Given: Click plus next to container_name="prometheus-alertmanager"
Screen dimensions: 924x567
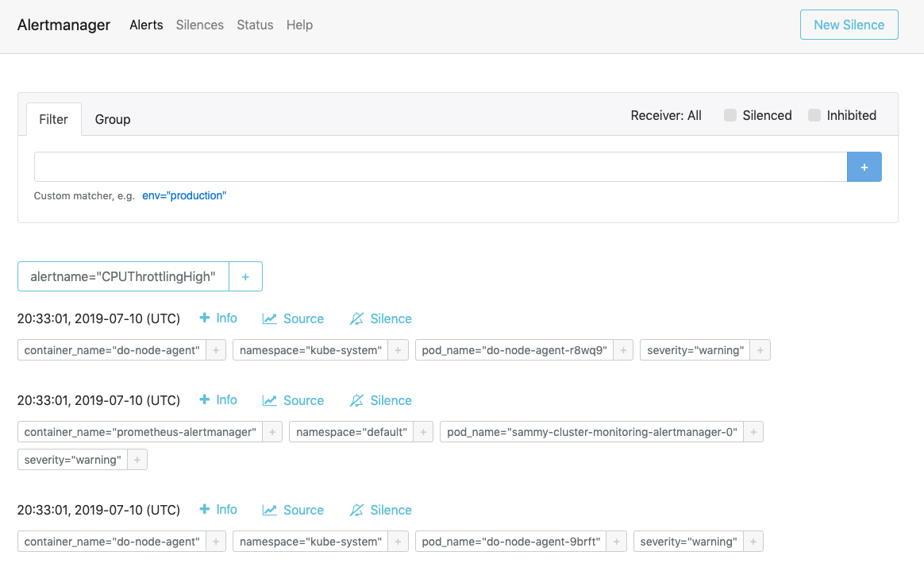Looking at the screenshot, I should coord(272,432).
